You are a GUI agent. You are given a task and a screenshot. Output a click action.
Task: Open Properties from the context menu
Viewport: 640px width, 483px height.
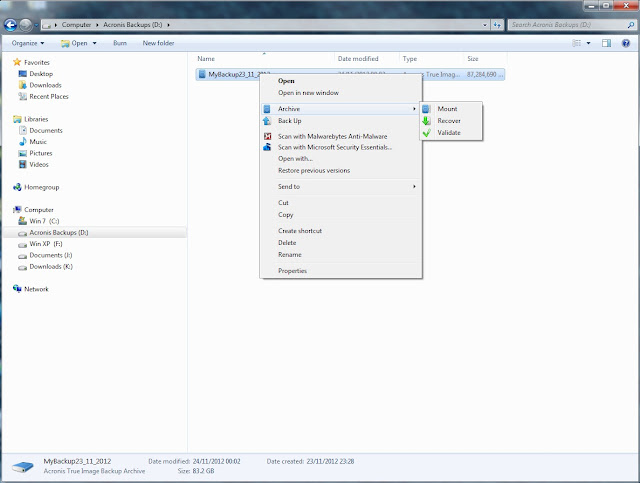tap(292, 271)
